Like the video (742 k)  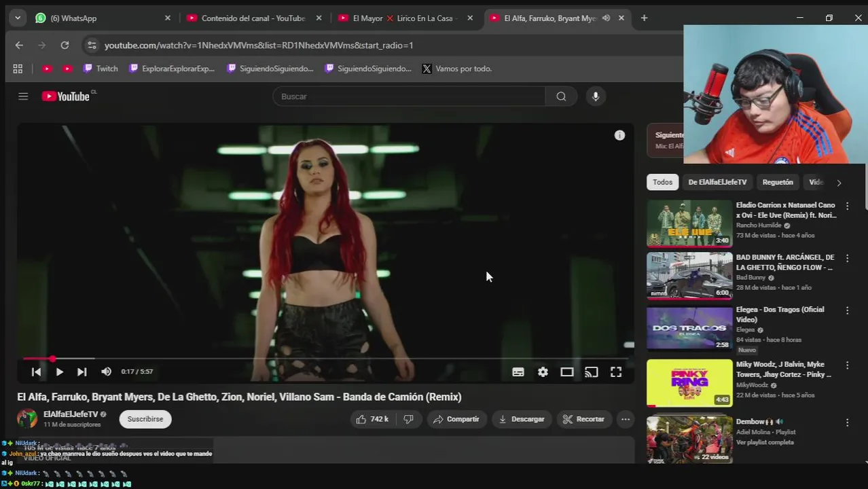pyautogui.click(x=373, y=419)
